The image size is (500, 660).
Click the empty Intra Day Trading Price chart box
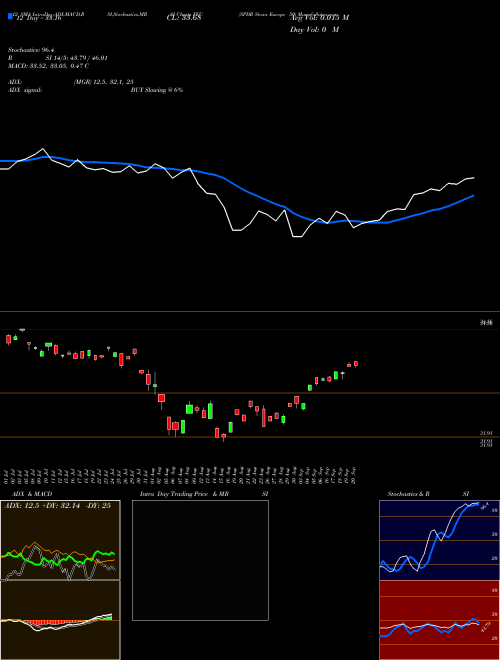click(200, 560)
